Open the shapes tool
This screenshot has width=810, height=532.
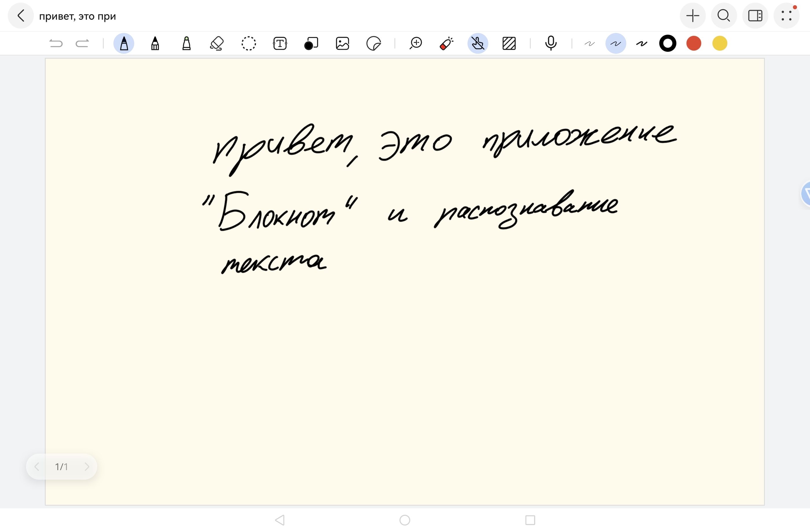click(311, 44)
